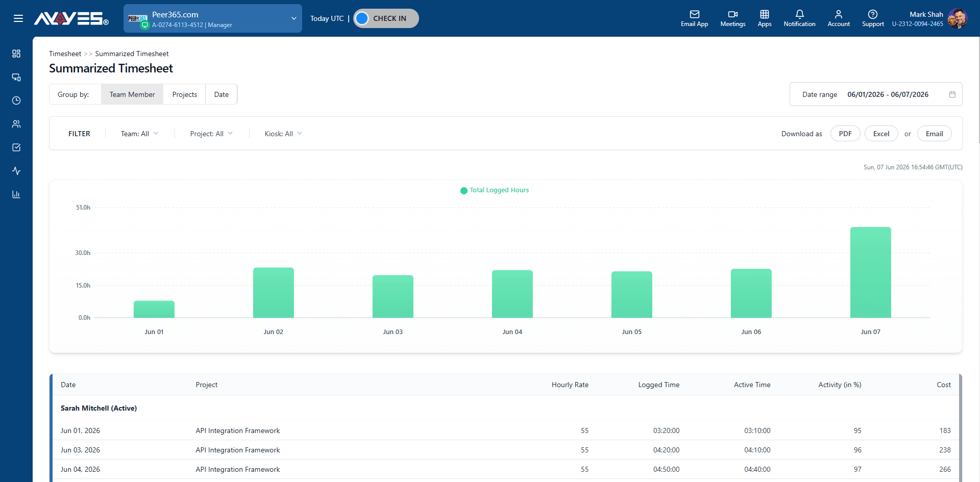Image resolution: width=980 pixels, height=482 pixels.
Task: Click the Jun 01 chart bar
Action: [154, 309]
